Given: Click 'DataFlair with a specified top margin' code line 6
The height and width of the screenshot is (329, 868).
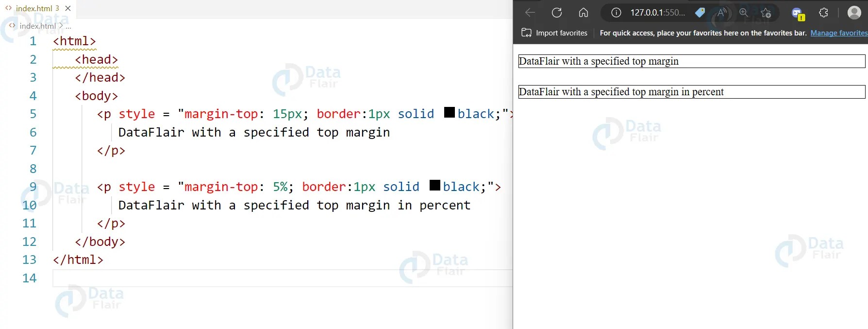Looking at the screenshot, I should coord(254,132).
